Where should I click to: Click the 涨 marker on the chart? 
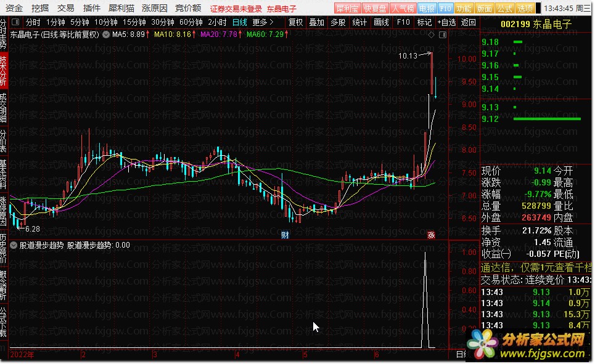(x=431, y=235)
